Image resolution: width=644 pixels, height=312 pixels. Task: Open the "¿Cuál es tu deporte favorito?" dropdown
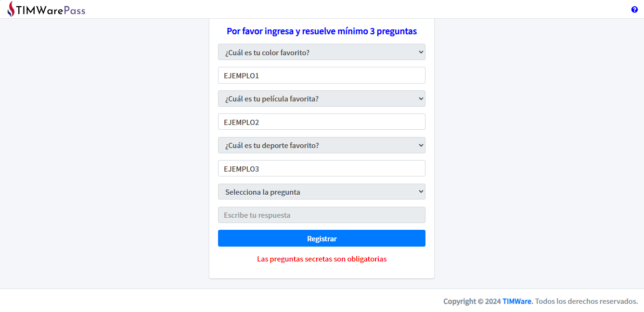[x=322, y=145]
